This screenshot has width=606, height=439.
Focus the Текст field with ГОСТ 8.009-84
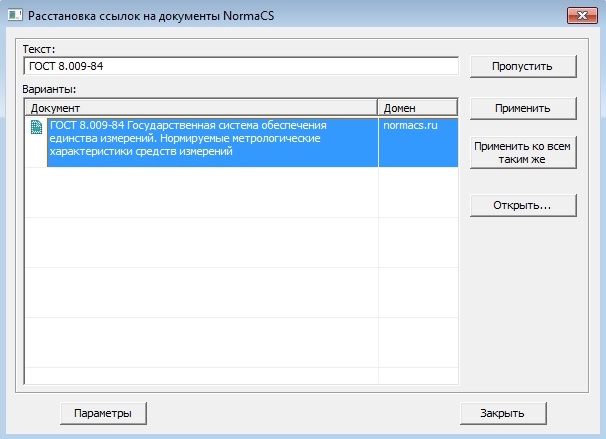pyautogui.click(x=241, y=66)
